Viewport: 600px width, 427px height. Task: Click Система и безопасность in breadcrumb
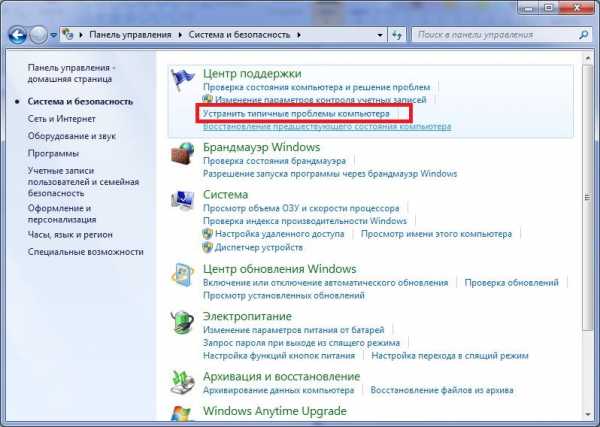[239, 35]
